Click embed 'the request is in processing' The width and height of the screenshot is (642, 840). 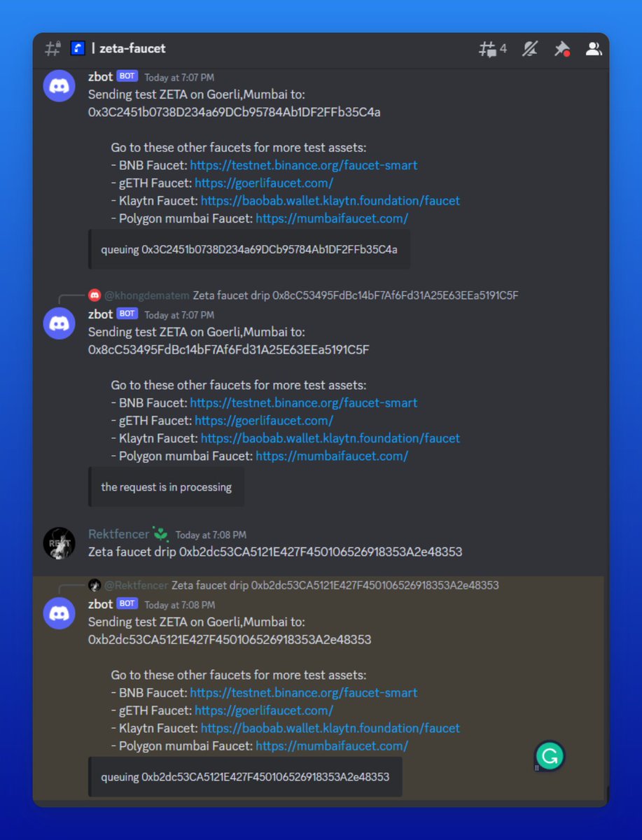(x=167, y=486)
